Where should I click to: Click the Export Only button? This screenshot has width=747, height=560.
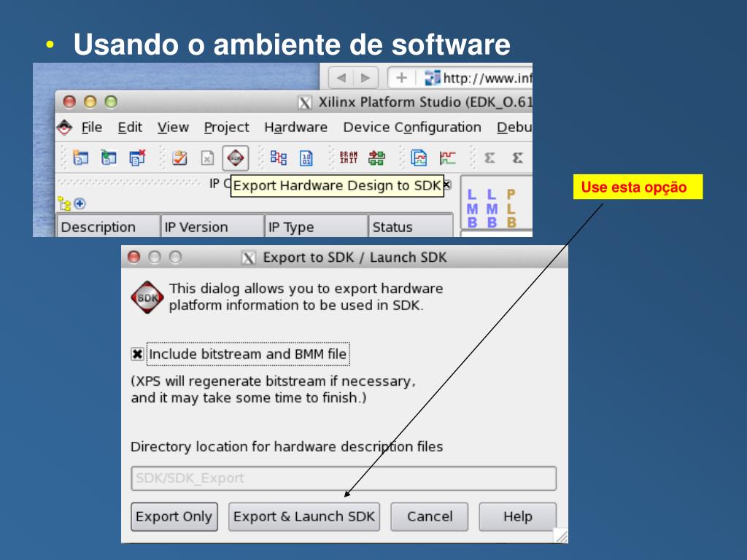pyautogui.click(x=174, y=517)
